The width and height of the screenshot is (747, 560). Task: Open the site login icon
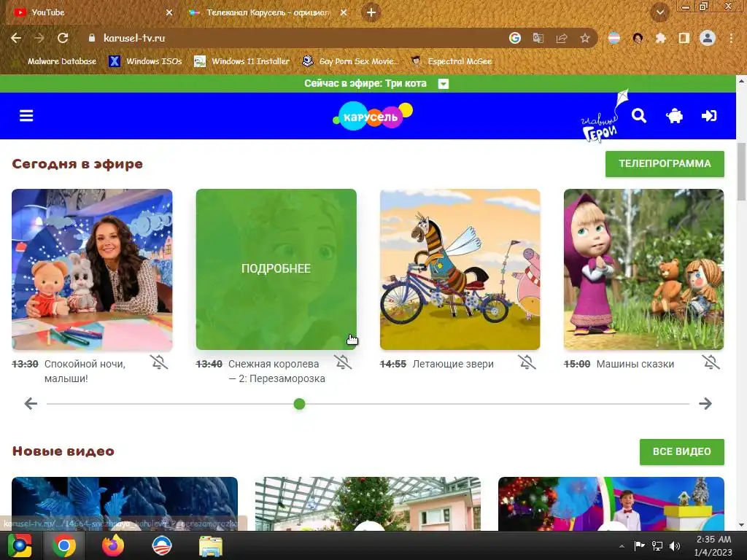pos(709,116)
